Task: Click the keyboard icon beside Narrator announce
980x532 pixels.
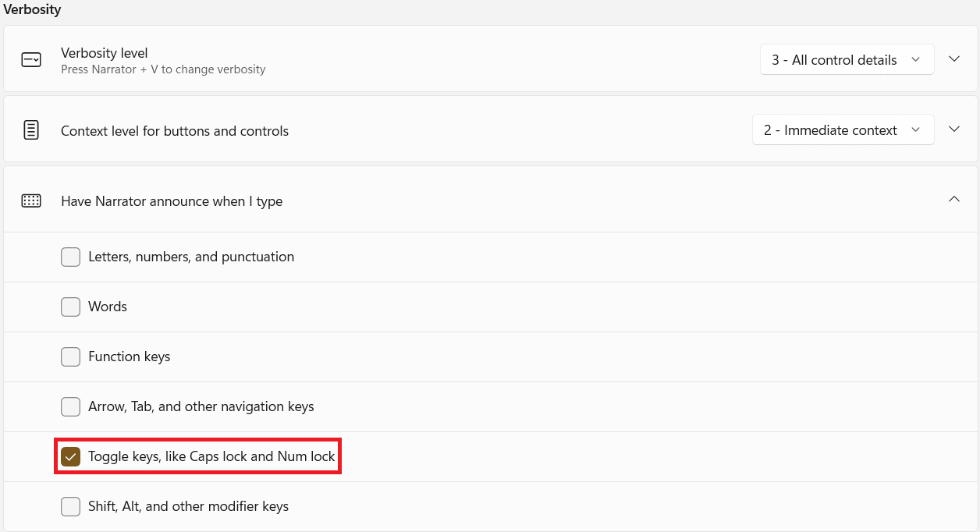Action: coord(31,200)
